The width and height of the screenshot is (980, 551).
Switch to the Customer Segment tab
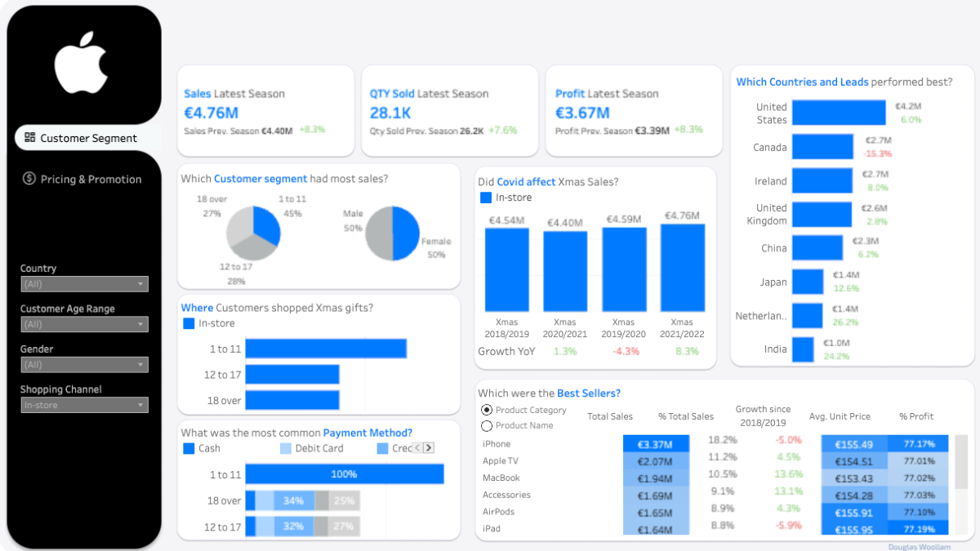point(88,138)
